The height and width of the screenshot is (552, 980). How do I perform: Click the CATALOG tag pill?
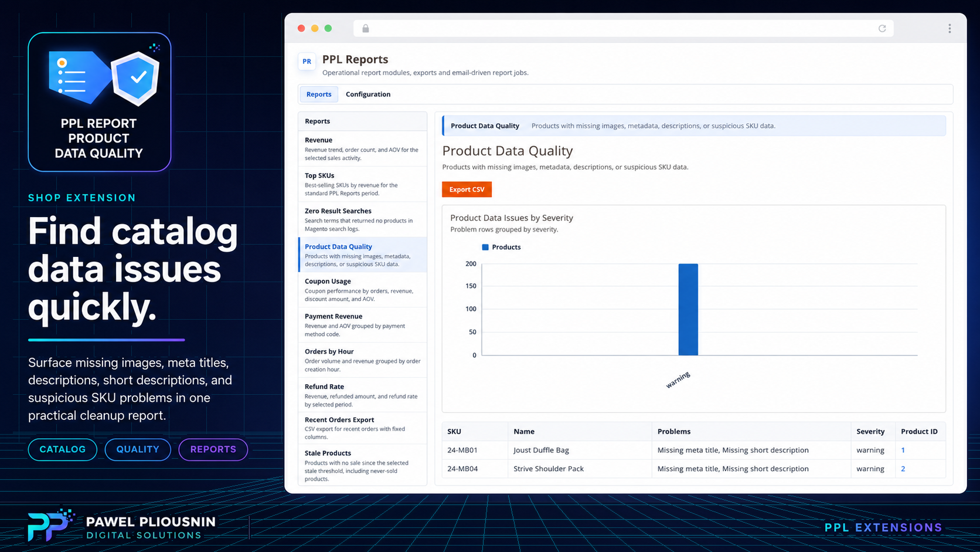[x=63, y=449]
